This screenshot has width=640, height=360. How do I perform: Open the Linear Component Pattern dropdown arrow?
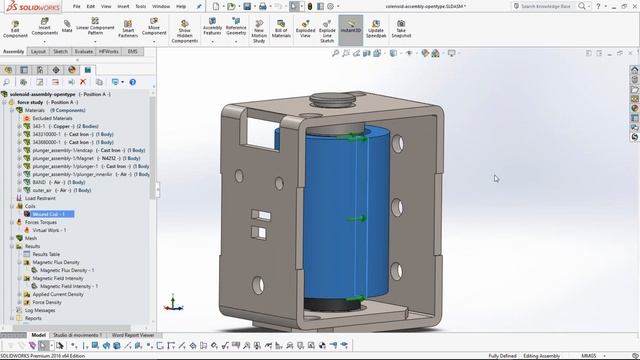coord(95,42)
